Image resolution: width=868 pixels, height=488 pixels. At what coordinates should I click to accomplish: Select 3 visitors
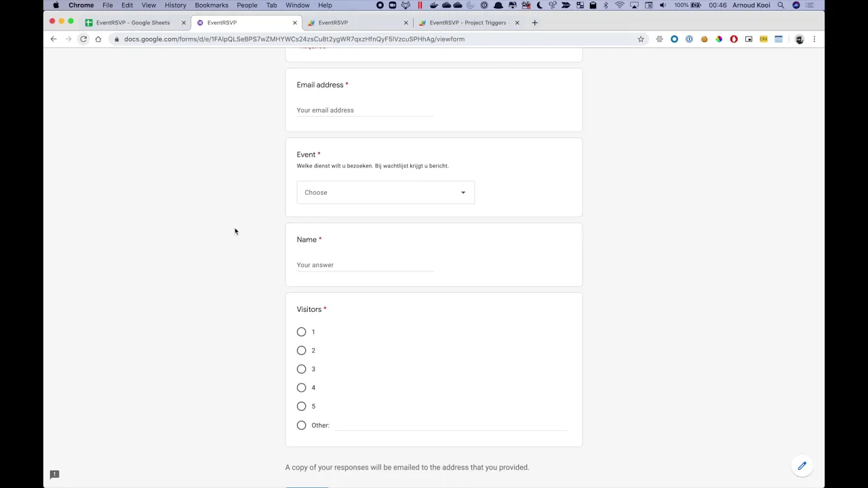pyautogui.click(x=301, y=369)
